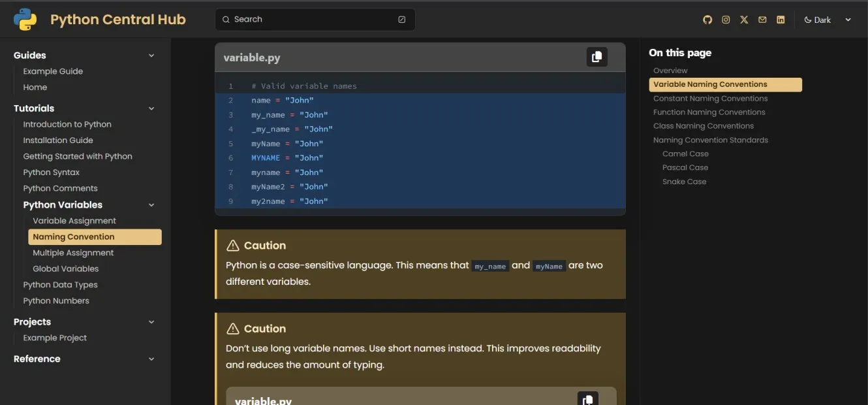Click code line my2name = "John"

(290, 201)
